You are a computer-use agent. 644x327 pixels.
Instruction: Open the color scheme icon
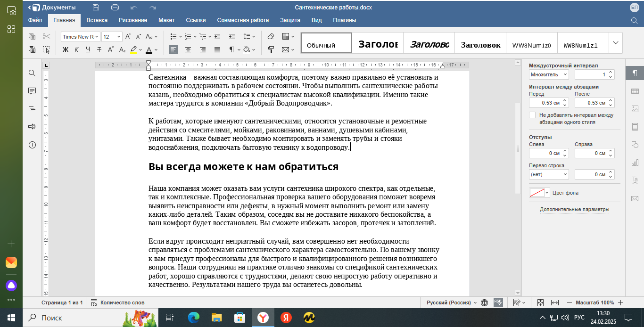click(286, 36)
